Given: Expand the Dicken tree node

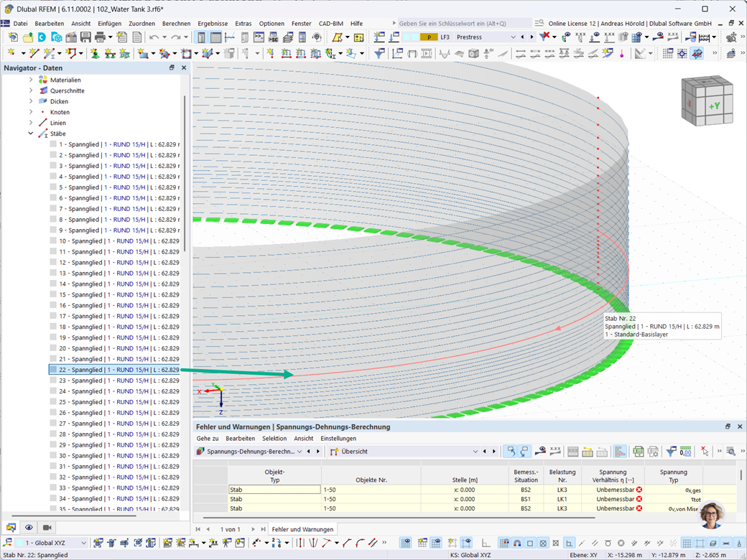Looking at the screenshot, I should 31,101.
